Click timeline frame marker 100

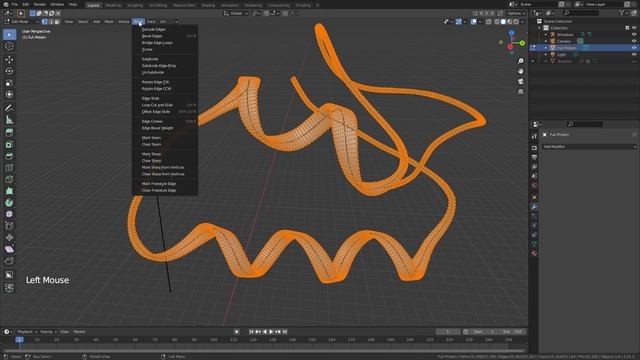point(213,340)
